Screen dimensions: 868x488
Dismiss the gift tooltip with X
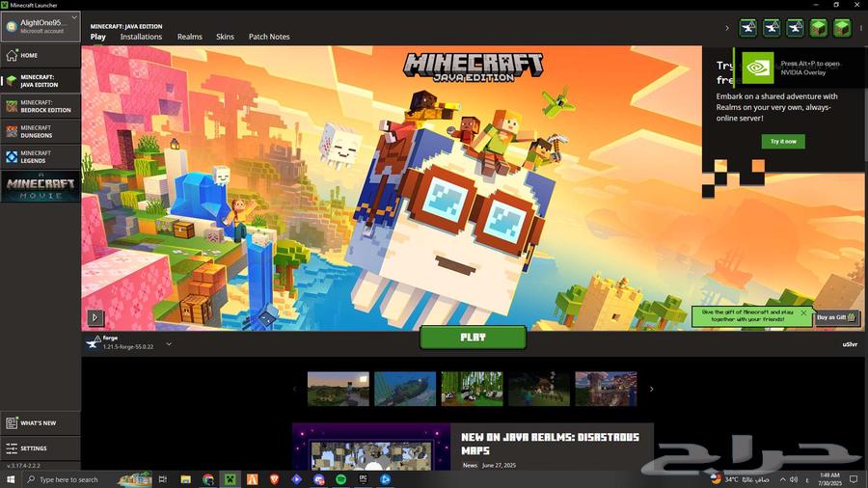click(803, 313)
